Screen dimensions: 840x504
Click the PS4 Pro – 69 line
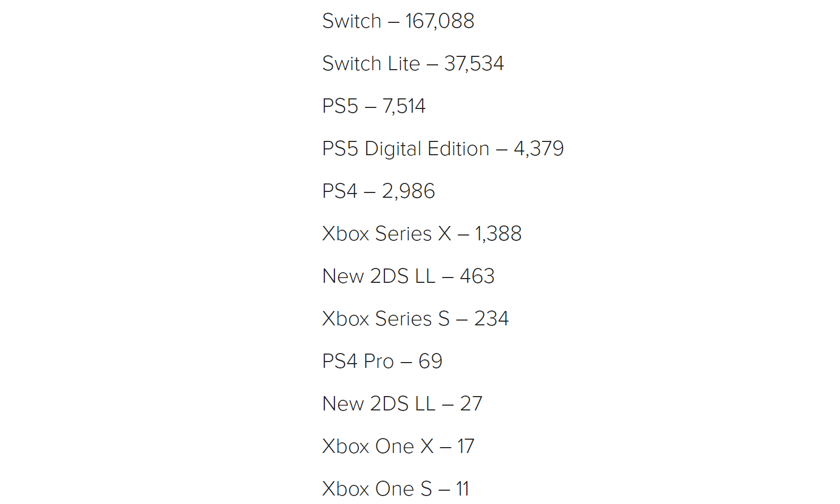(x=382, y=362)
